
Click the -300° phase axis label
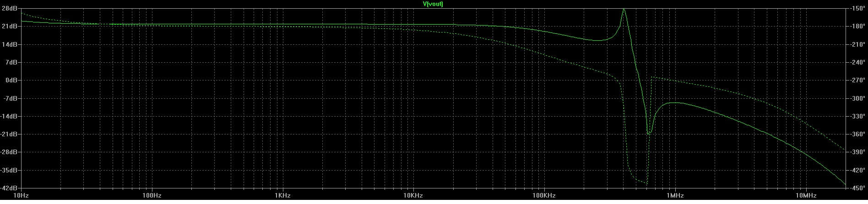[858, 98]
